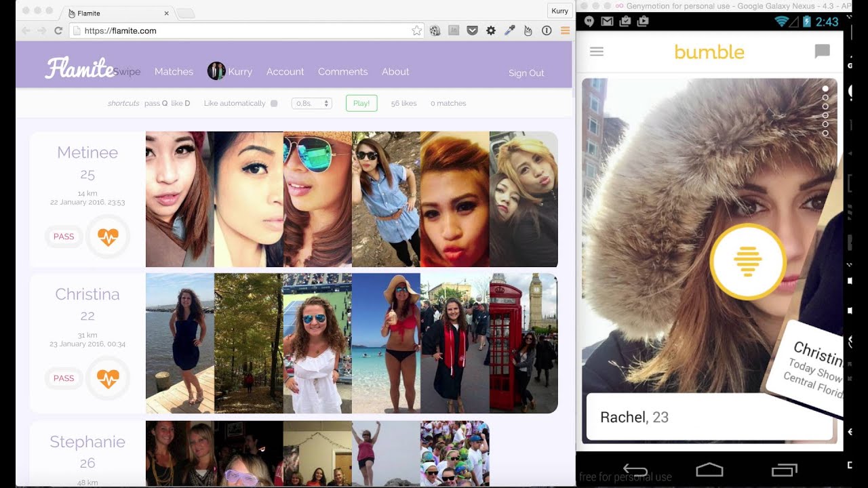Tap the battery icon in Android status bar
868x488 pixels.
click(807, 22)
